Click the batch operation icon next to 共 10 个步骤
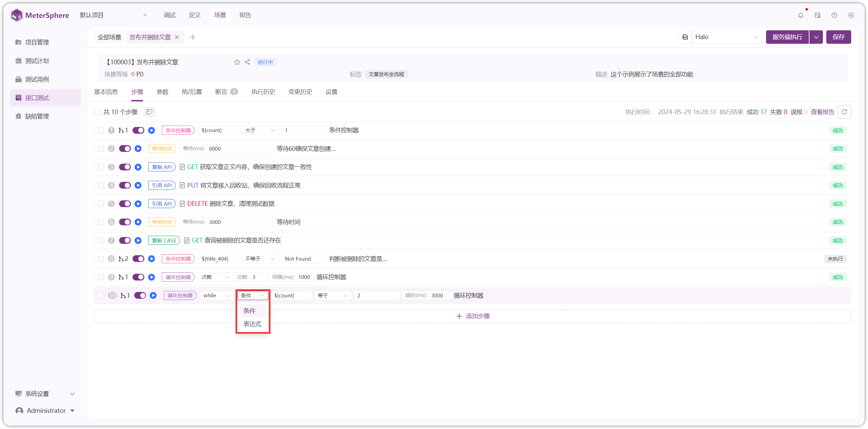This screenshot has width=868, height=429. (x=149, y=112)
